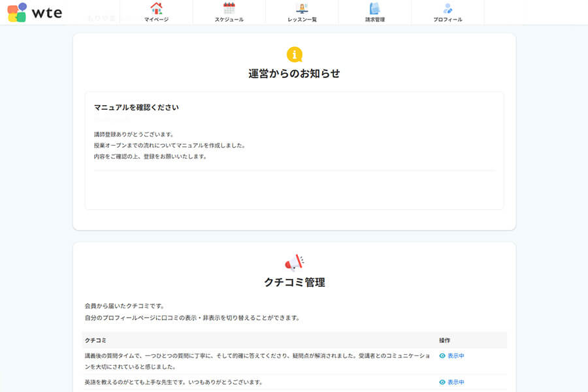
Task: Toggle the eye icon on the first review
Action: pos(442,355)
